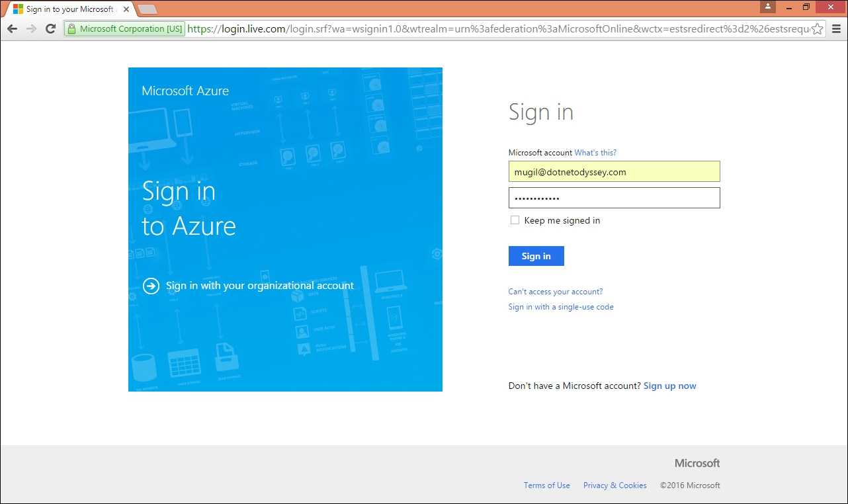Choose 'Sign in with a single-use code'

(x=561, y=307)
